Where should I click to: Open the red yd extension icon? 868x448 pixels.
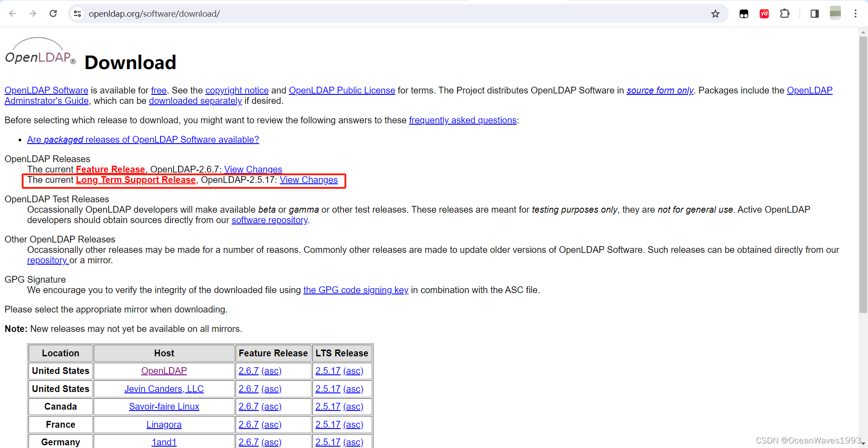tap(764, 14)
